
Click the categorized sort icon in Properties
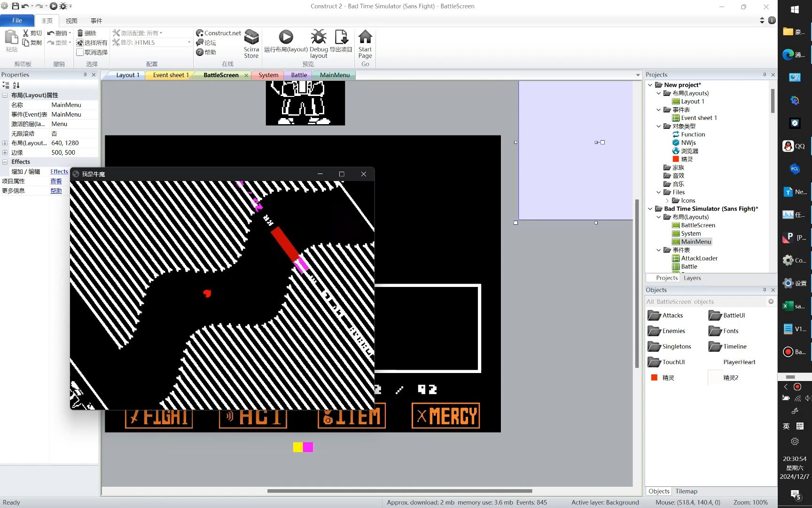(6, 85)
